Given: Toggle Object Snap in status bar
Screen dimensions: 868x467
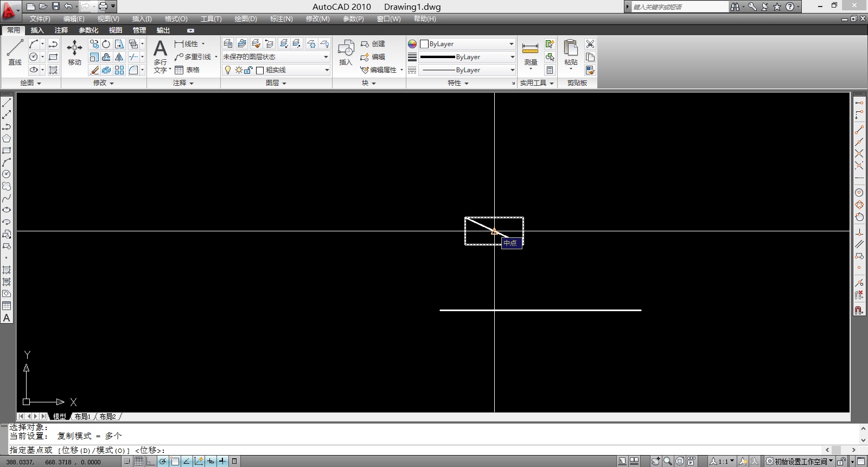Looking at the screenshot, I should coord(175,461).
